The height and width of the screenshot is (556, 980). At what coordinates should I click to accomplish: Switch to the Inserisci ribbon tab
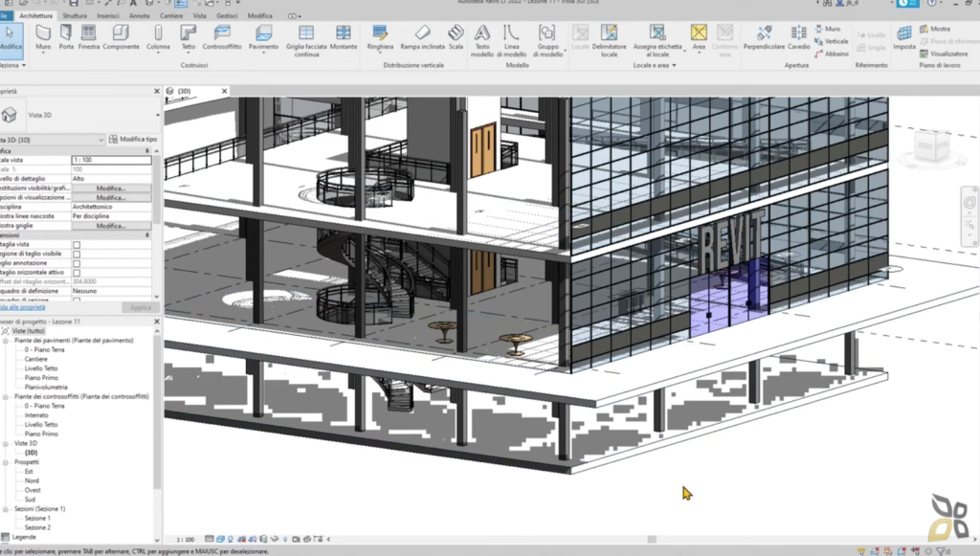click(x=108, y=15)
